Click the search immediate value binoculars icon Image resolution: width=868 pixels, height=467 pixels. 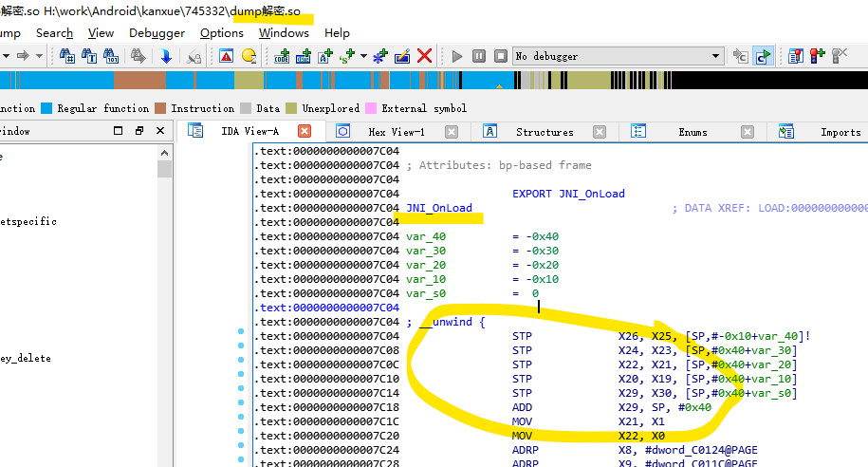point(67,56)
